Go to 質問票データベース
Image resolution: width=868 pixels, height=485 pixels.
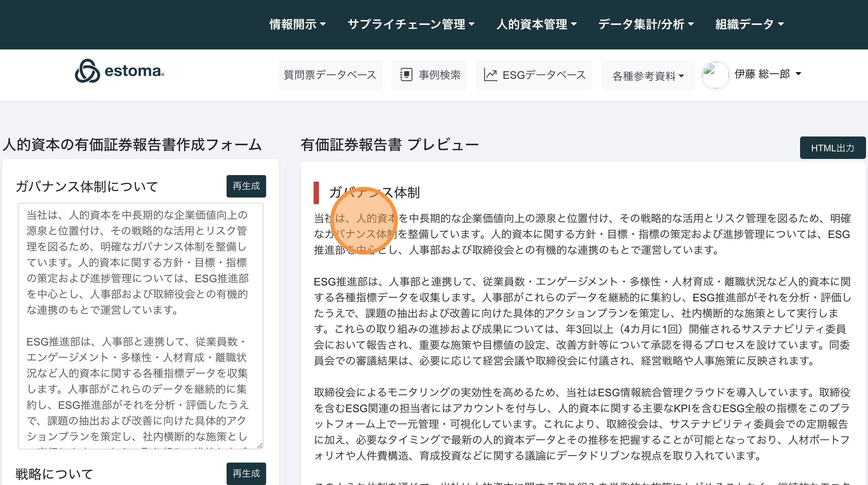[x=329, y=75]
